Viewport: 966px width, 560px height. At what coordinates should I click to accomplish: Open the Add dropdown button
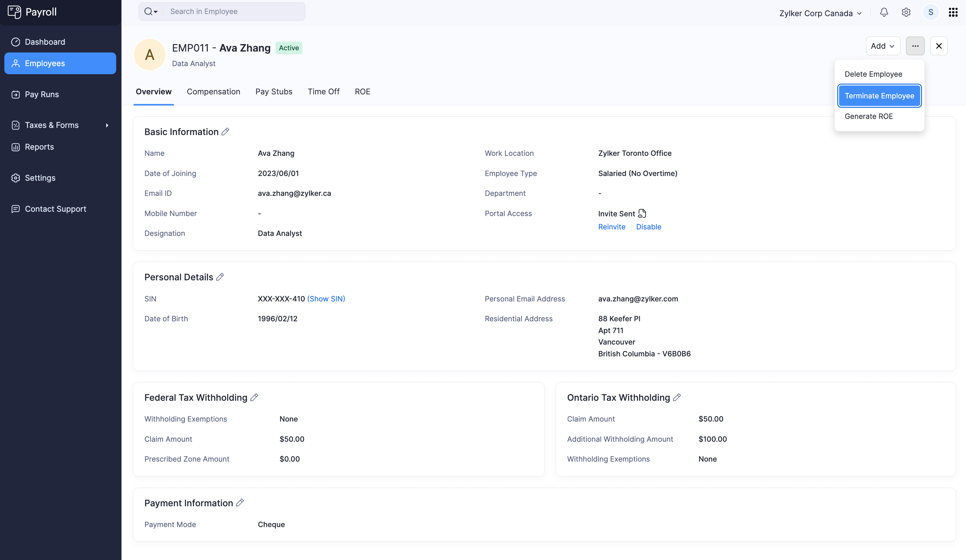(882, 46)
